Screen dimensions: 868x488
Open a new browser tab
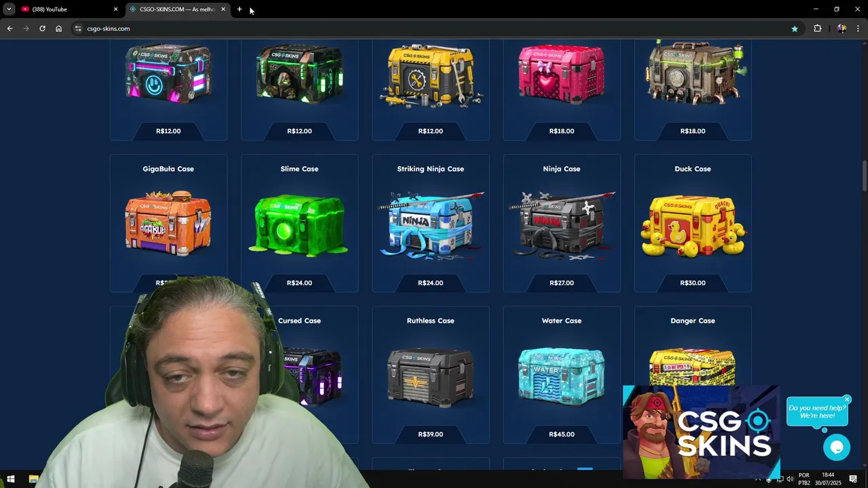click(239, 9)
